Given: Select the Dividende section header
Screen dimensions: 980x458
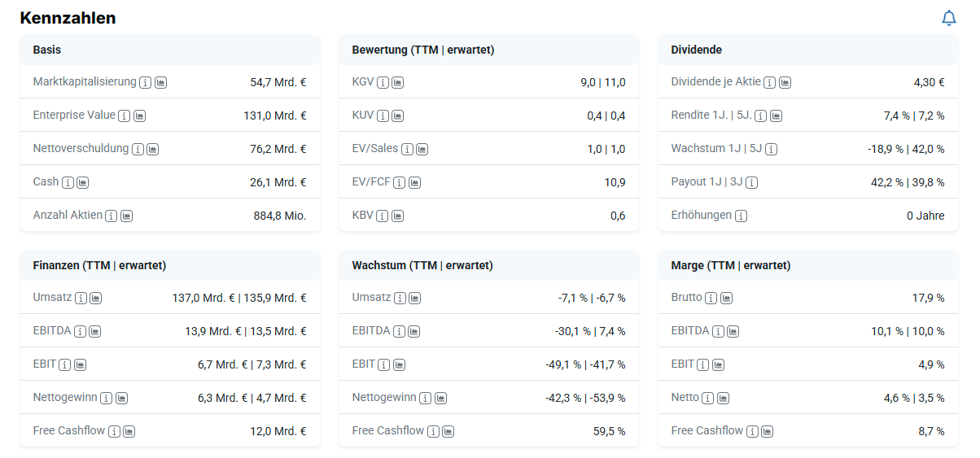Looking at the screenshot, I should click(x=696, y=50).
